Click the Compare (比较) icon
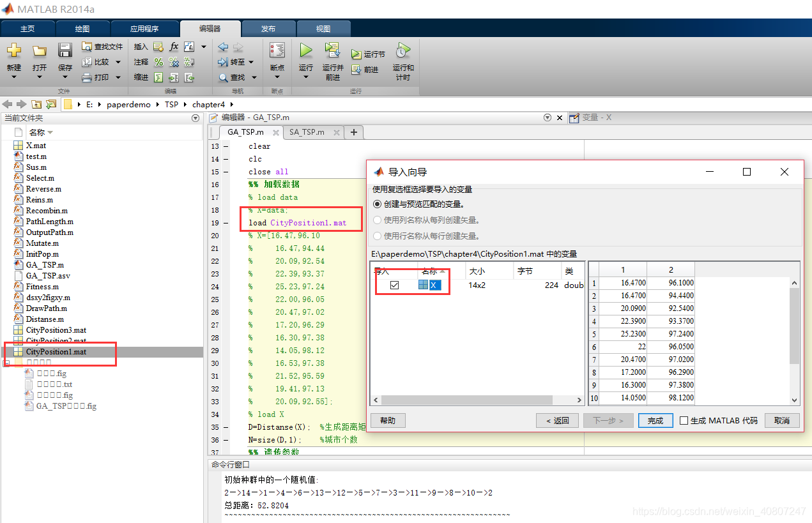 pyautogui.click(x=87, y=62)
